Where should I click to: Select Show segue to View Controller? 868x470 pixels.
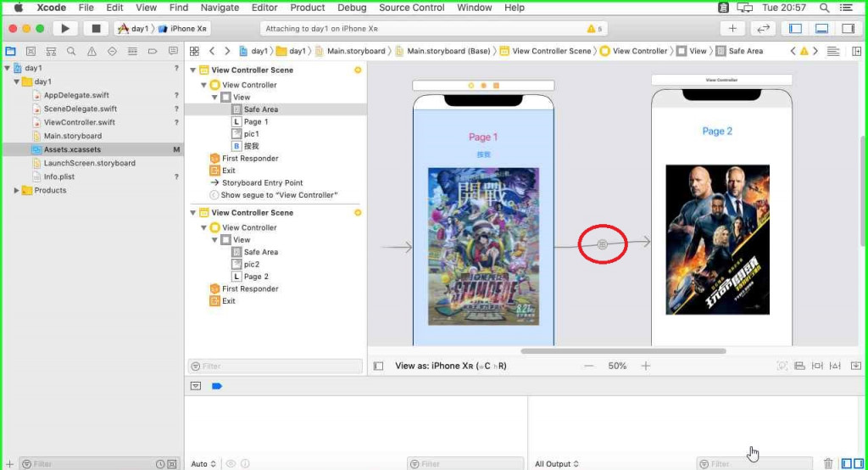279,195
